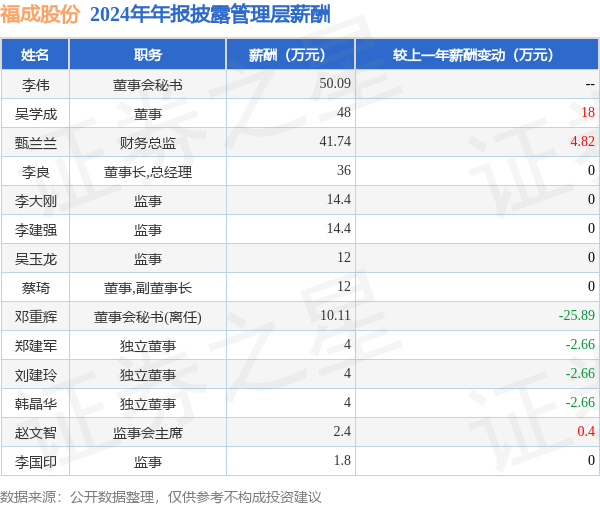Click the salary value 10.11

[335, 315]
